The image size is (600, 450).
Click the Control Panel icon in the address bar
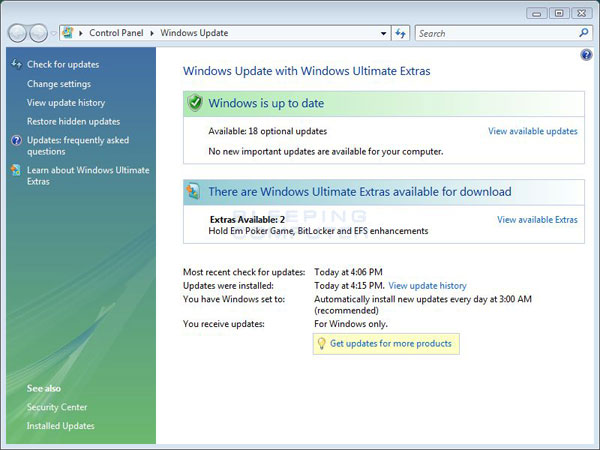point(68,33)
